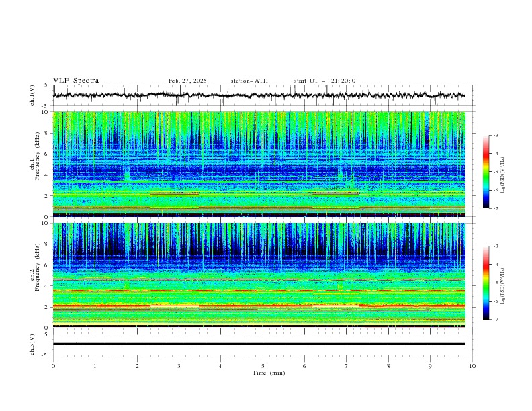Image resolution: width=532 pixels, height=411 pixels.
Task: Click the "3" tick on the time axis
Action: point(179,366)
